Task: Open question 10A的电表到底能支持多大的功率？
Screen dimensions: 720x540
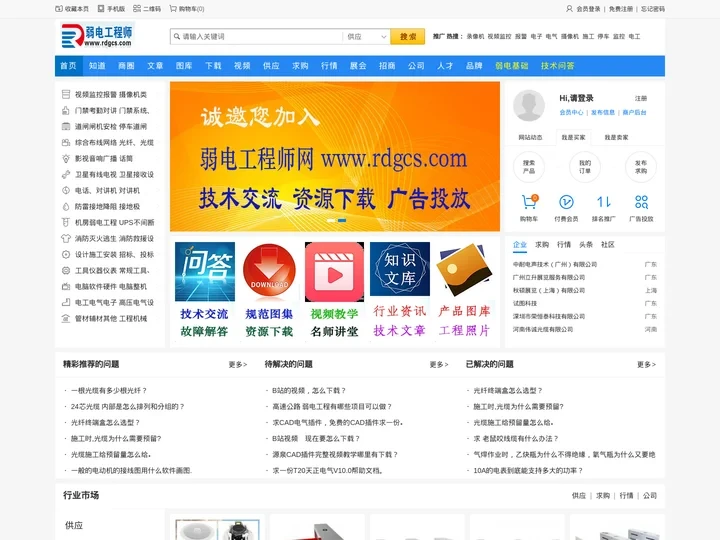Action: [x=528, y=470]
